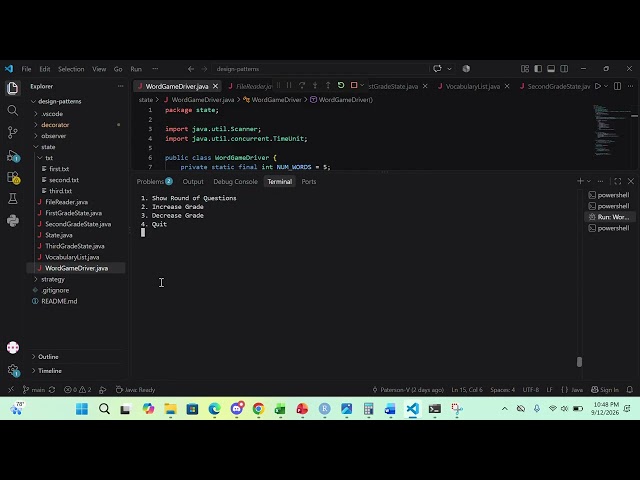Maximize the terminal panel size
This screenshot has width=640, height=480.
click(618, 181)
